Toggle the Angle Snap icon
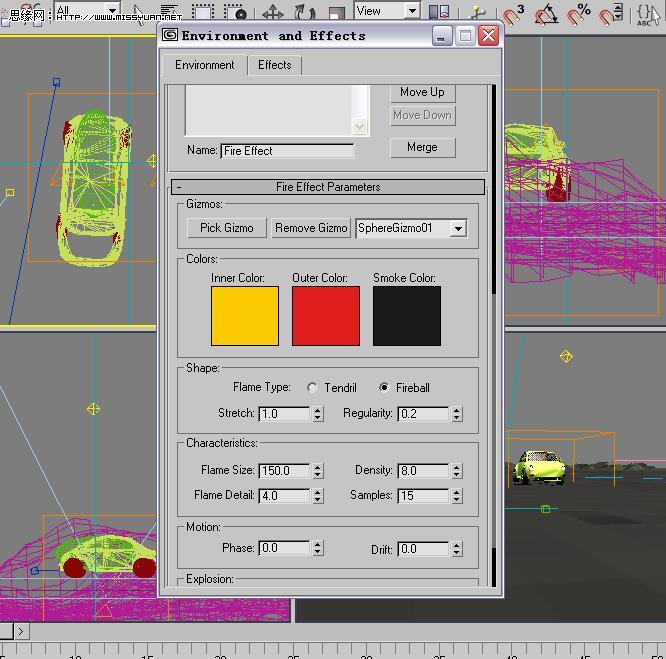The image size is (666, 659). click(x=546, y=14)
